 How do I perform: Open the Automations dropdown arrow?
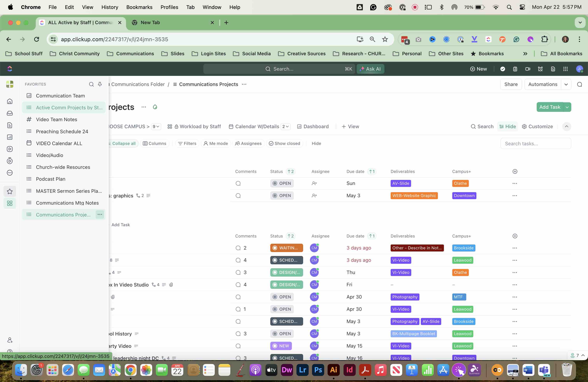[566, 84]
